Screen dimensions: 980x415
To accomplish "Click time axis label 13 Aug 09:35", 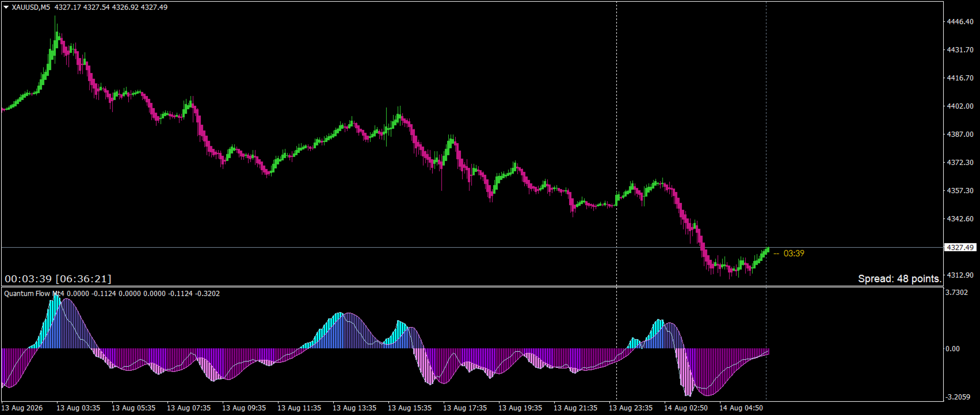I will (244, 408).
